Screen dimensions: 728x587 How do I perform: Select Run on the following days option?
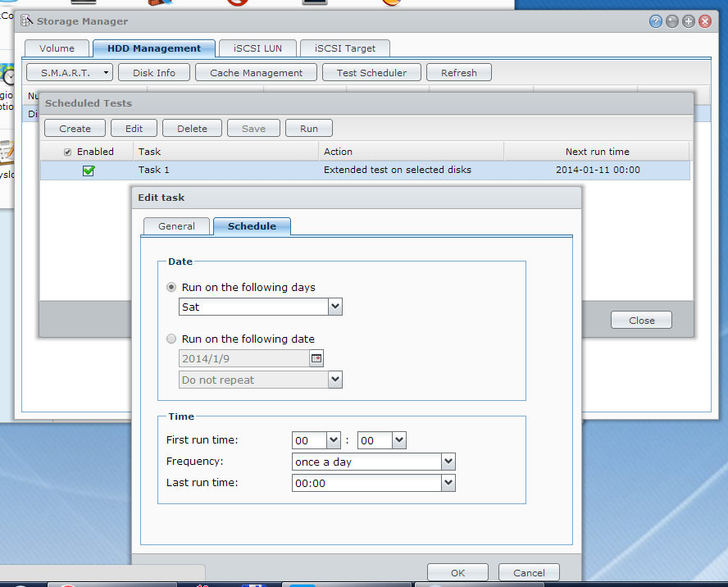coord(171,288)
